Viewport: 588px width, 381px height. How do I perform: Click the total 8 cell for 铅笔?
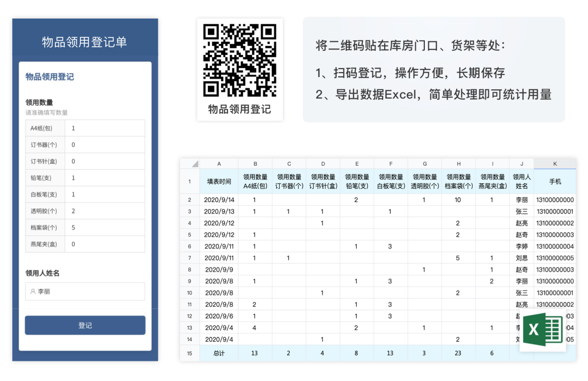coord(357,353)
